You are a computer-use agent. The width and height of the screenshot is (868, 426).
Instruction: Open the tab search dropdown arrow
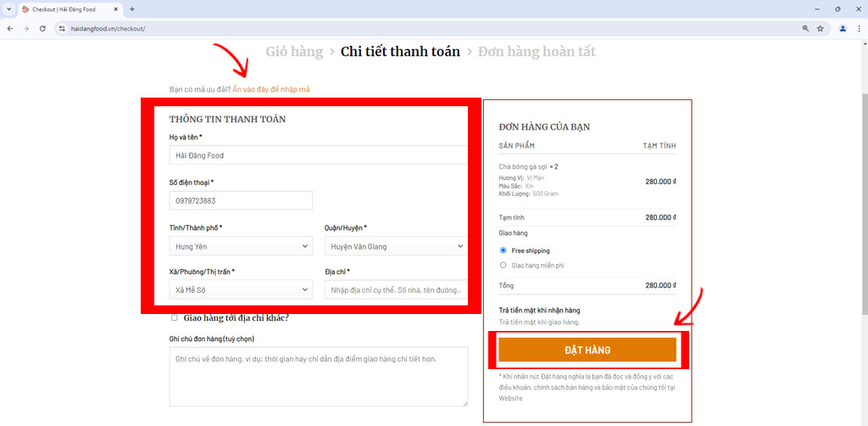click(8, 9)
